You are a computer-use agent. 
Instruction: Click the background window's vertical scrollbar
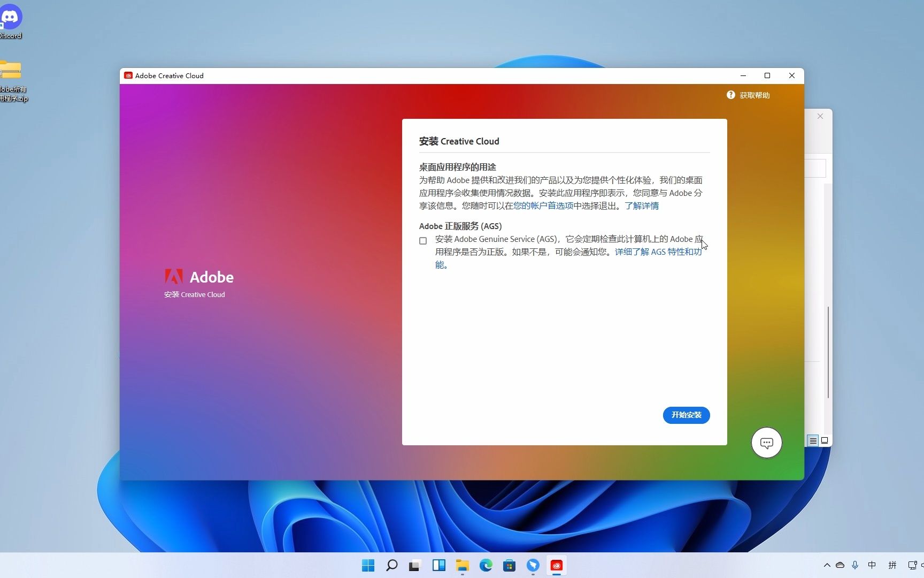828,352
